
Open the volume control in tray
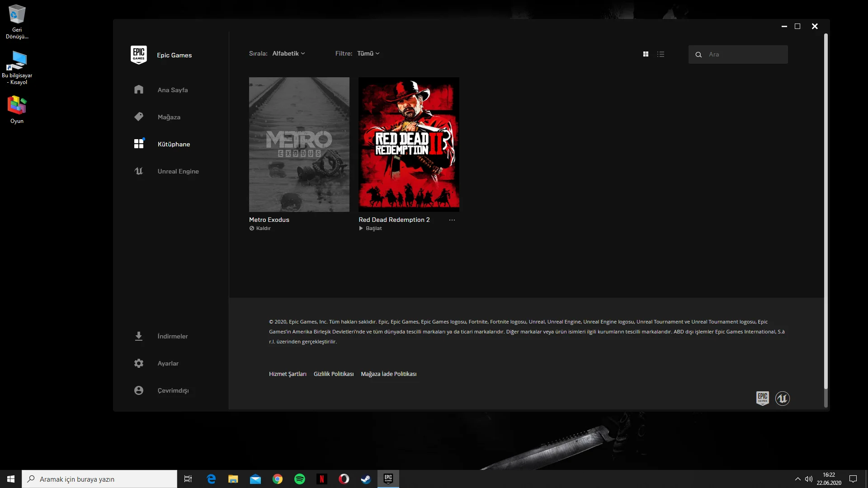809,479
